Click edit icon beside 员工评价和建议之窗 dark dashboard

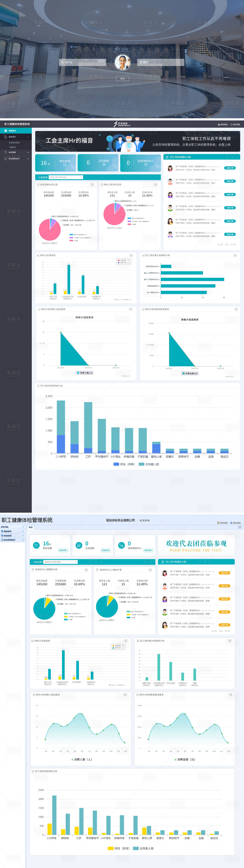tap(167, 157)
